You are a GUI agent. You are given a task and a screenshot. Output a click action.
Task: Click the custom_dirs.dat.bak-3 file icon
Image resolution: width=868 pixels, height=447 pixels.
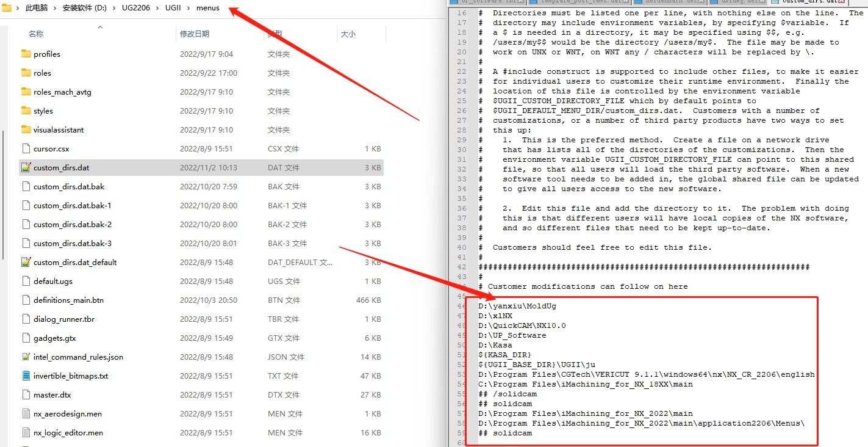[x=26, y=243]
